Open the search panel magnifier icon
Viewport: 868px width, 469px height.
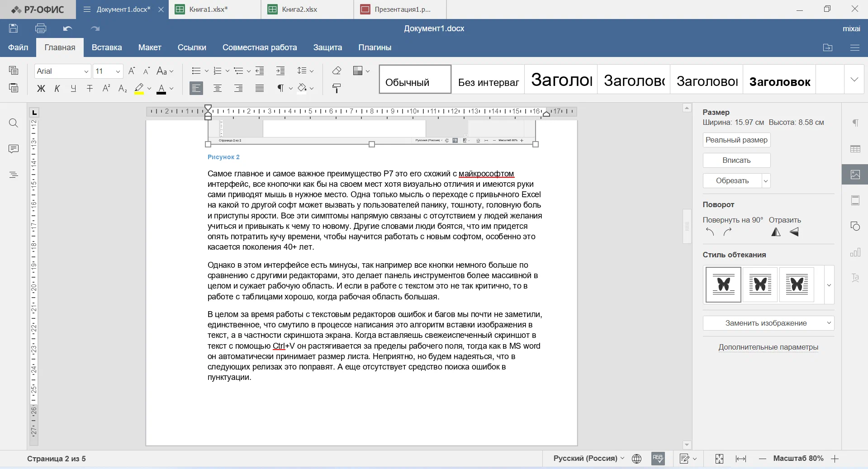tap(14, 123)
